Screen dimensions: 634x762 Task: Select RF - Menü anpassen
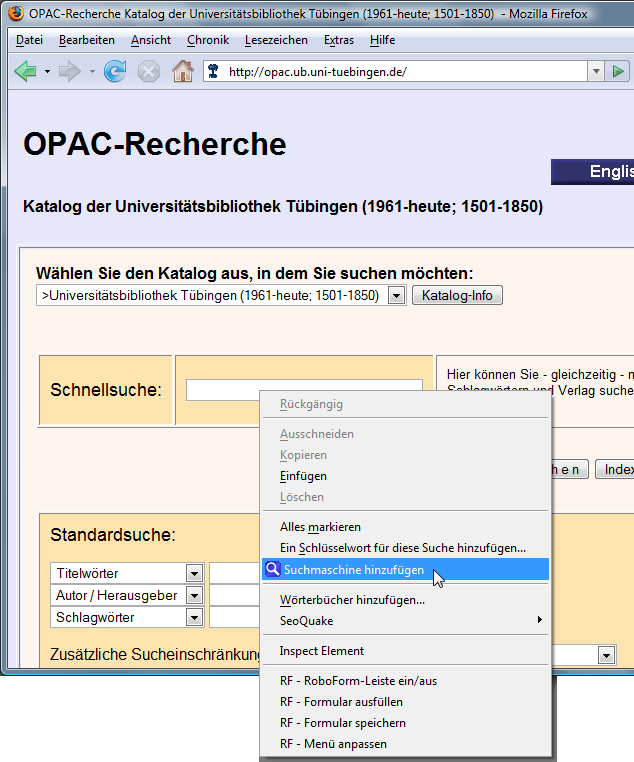406,744
